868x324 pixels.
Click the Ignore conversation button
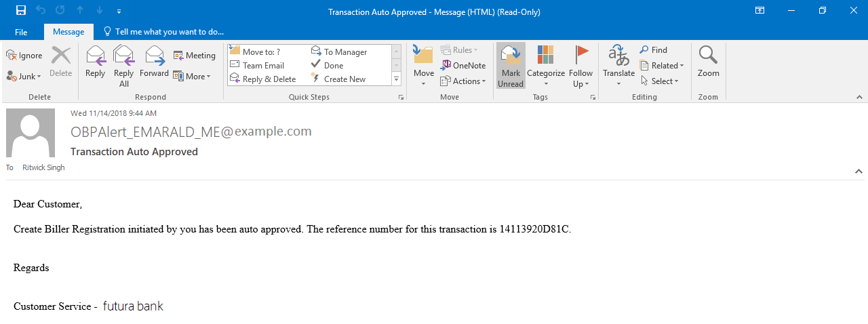24,56
